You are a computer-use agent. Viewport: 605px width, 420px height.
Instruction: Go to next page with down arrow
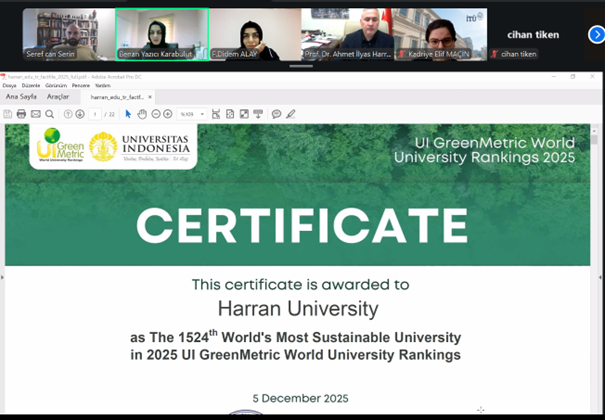pos(80,114)
